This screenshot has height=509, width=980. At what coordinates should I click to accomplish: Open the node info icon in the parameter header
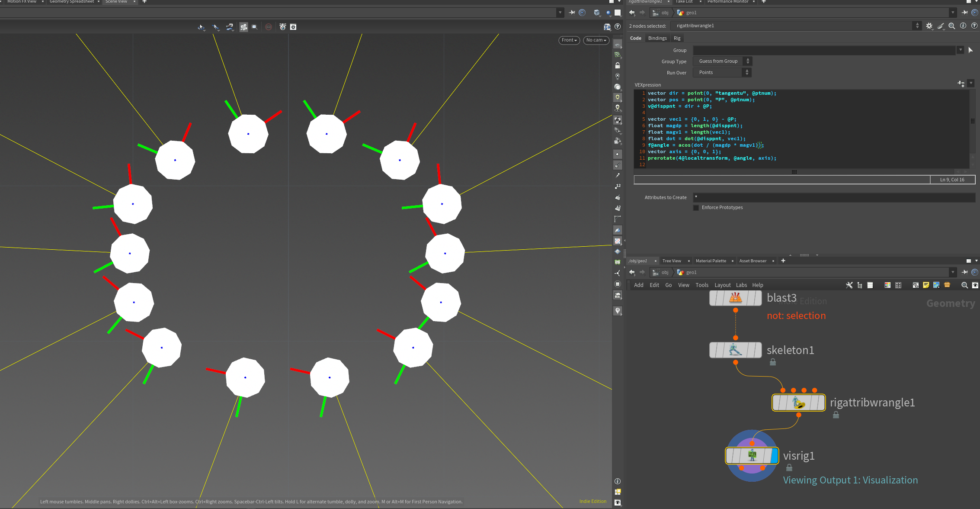point(963,26)
